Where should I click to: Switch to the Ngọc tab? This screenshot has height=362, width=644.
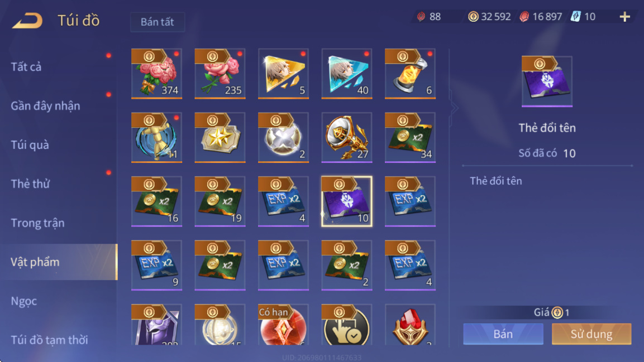[x=24, y=301]
